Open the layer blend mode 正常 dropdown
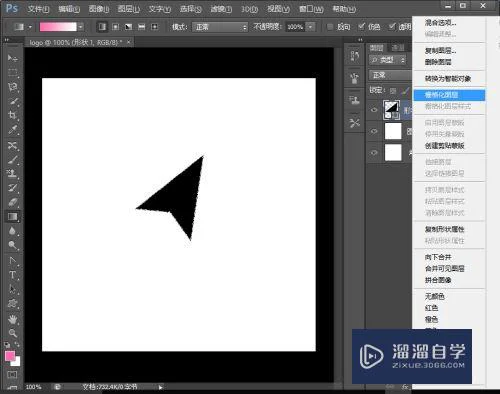Image resolution: width=500 pixels, height=394 pixels. pos(390,75)
